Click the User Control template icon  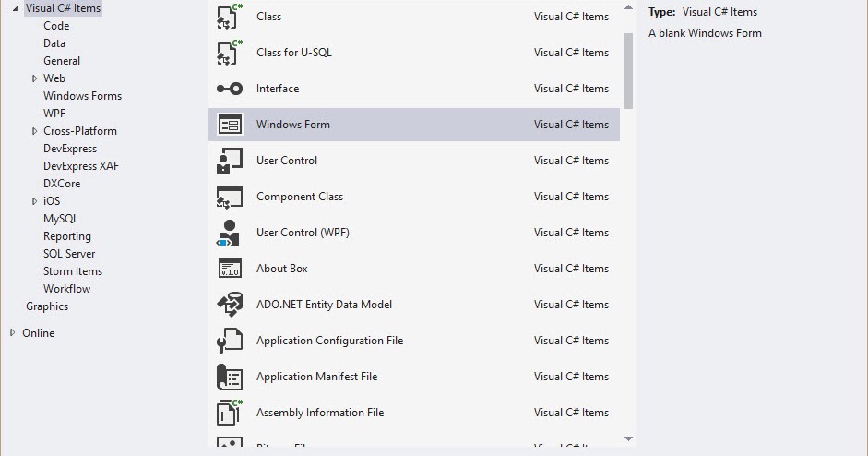tap(229, 161)
